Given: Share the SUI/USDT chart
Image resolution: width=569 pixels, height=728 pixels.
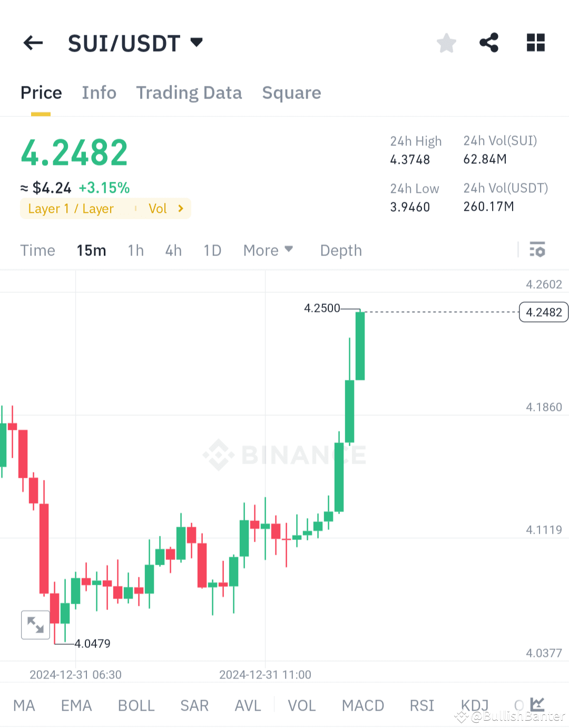Looking at the screenshot, I should [x=489, y=43].
